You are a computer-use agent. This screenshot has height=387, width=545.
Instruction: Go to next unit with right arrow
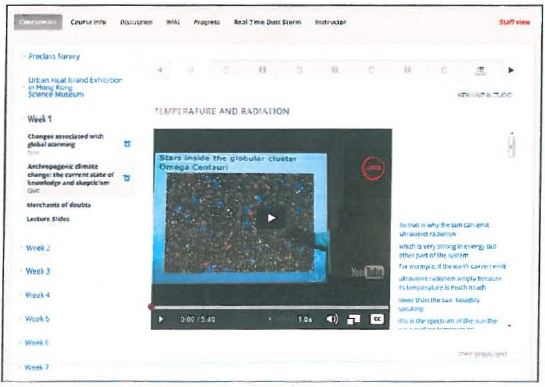pos(511,70)
